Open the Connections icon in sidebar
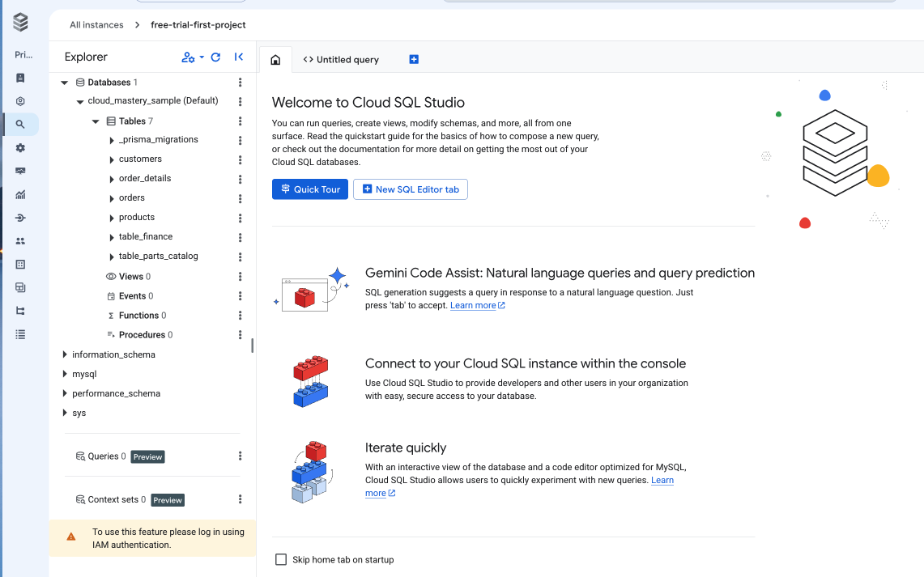The height and width of the screenshot is (577, 924). [x=20, y=218]
